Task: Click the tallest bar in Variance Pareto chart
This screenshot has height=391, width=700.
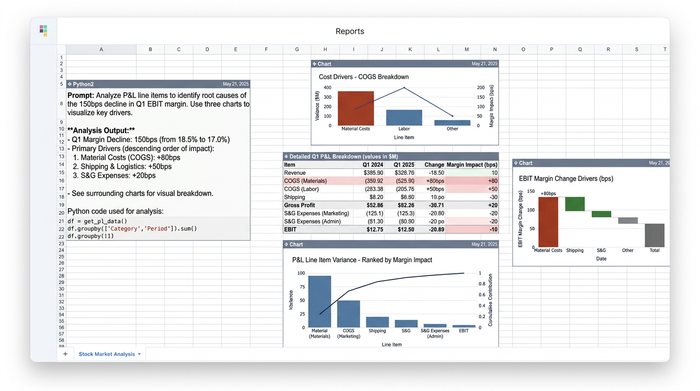Action: (x=320, y=301)
